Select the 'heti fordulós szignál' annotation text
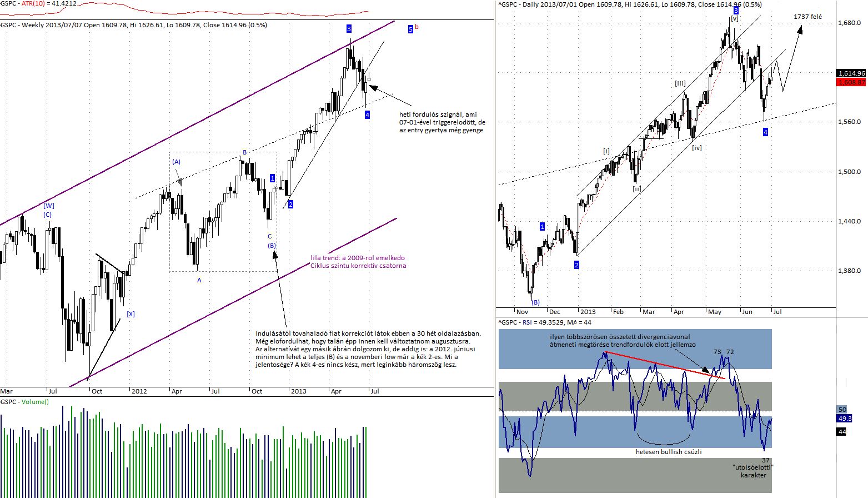 442,122
